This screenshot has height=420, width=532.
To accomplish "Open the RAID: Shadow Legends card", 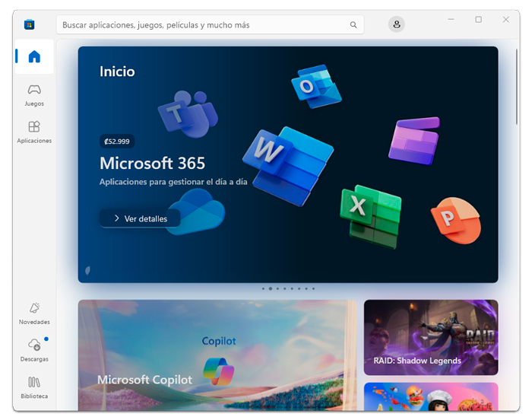I will (431, 337).
